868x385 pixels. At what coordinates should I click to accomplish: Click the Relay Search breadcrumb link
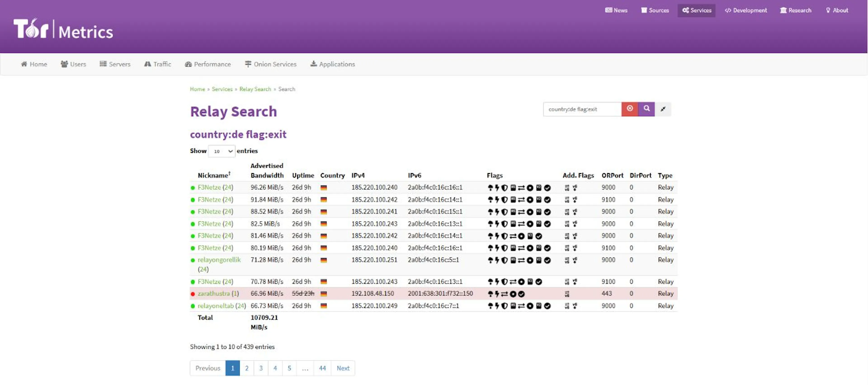(x=255, y=89)
